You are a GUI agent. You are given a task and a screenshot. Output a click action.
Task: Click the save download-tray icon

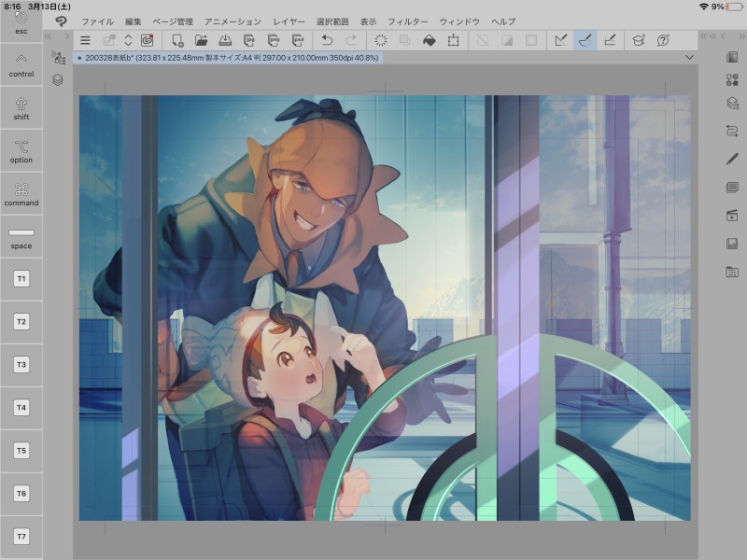click(225, 40)
